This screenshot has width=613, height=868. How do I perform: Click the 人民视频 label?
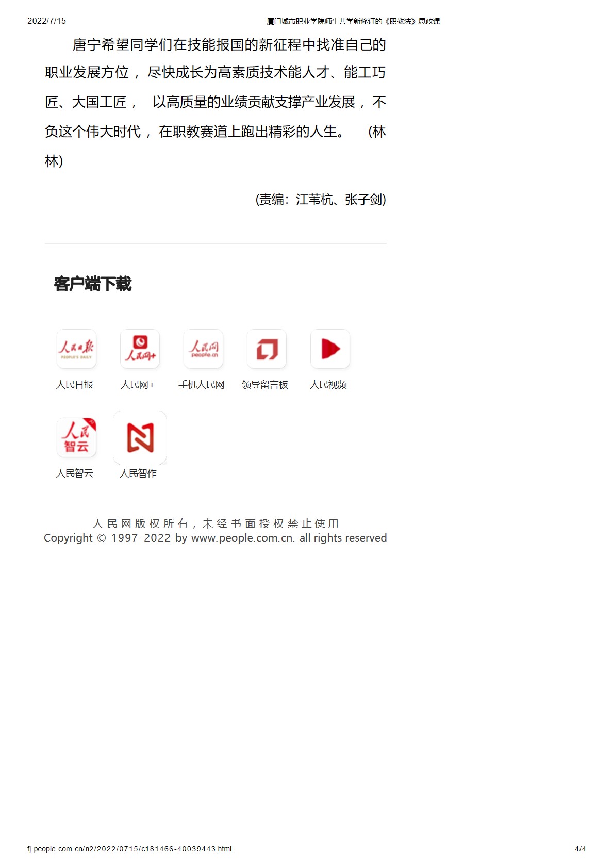[328, 385]
